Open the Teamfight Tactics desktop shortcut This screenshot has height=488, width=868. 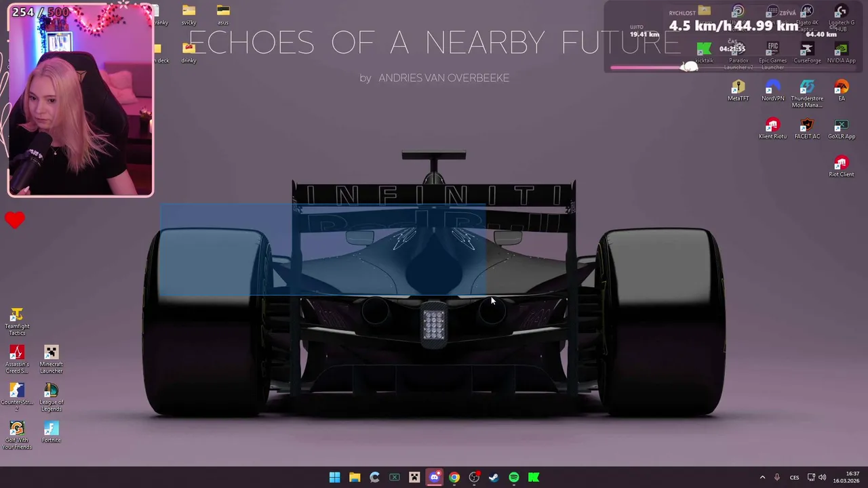point(17,322)
